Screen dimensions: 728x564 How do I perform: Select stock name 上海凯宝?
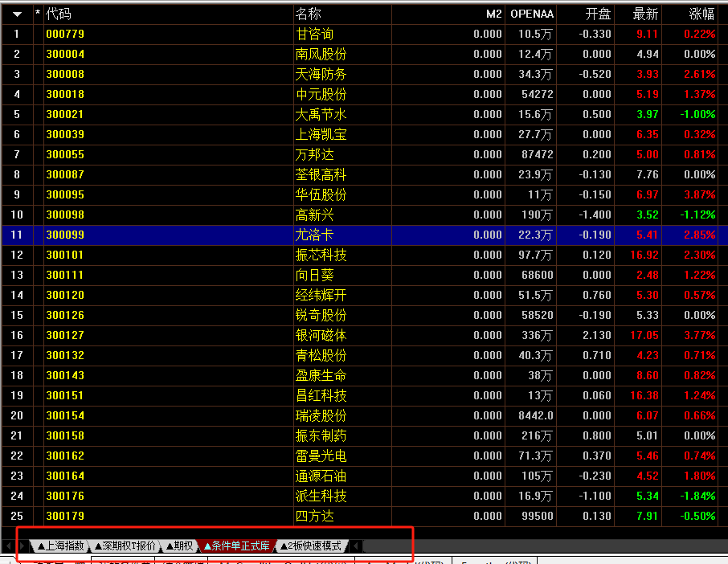(x=321, y=134)
